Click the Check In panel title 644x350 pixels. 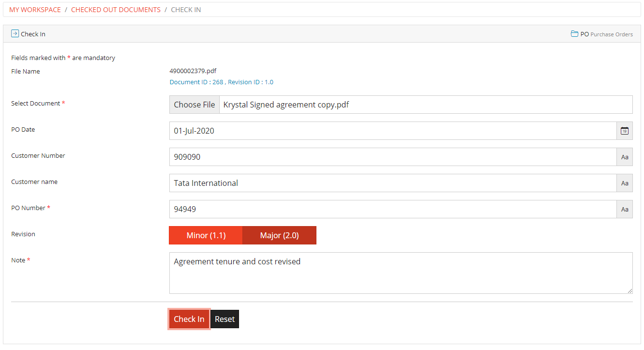coord(33,34)
